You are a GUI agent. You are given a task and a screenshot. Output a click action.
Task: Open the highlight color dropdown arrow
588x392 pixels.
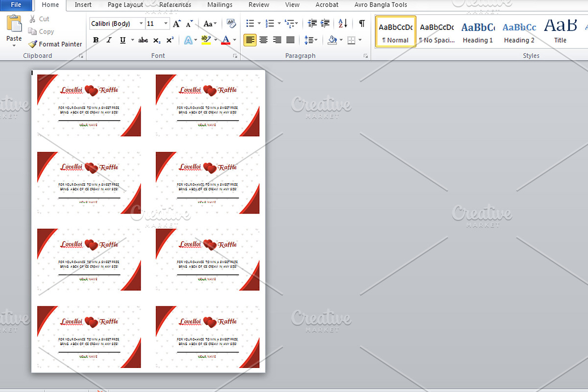point(215,40)
